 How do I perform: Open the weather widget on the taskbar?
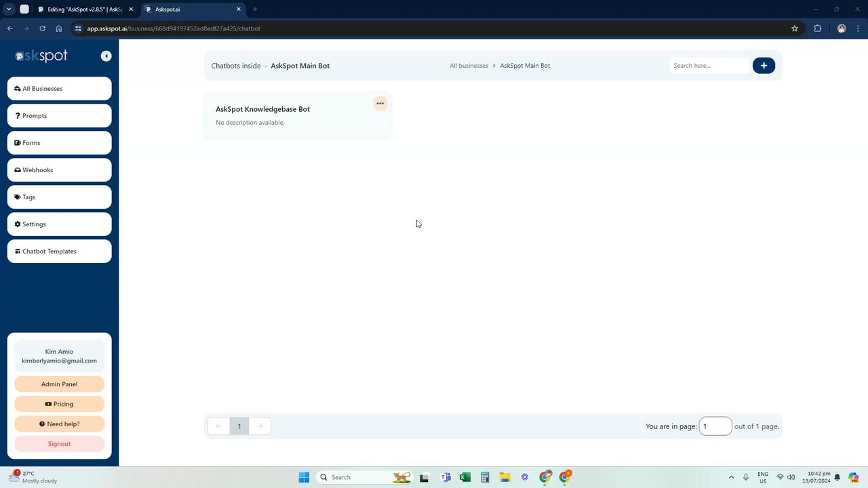(33, 477)
